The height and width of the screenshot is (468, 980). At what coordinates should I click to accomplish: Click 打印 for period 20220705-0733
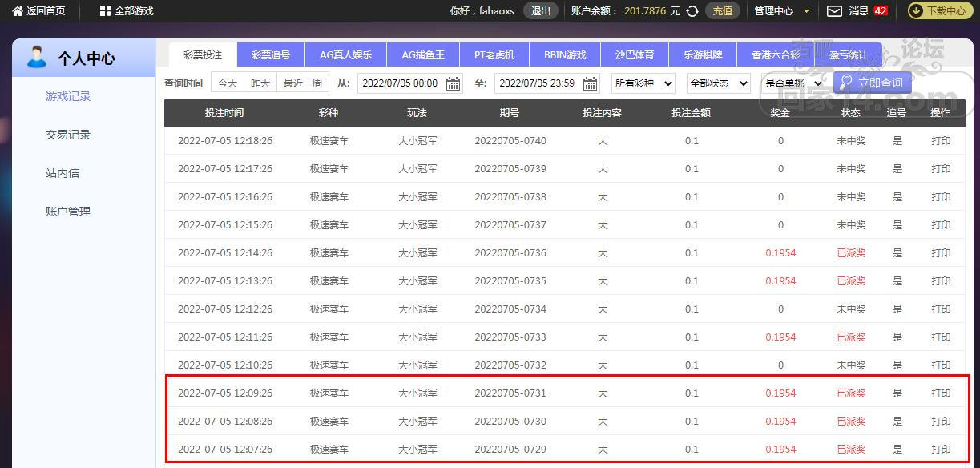941,337
